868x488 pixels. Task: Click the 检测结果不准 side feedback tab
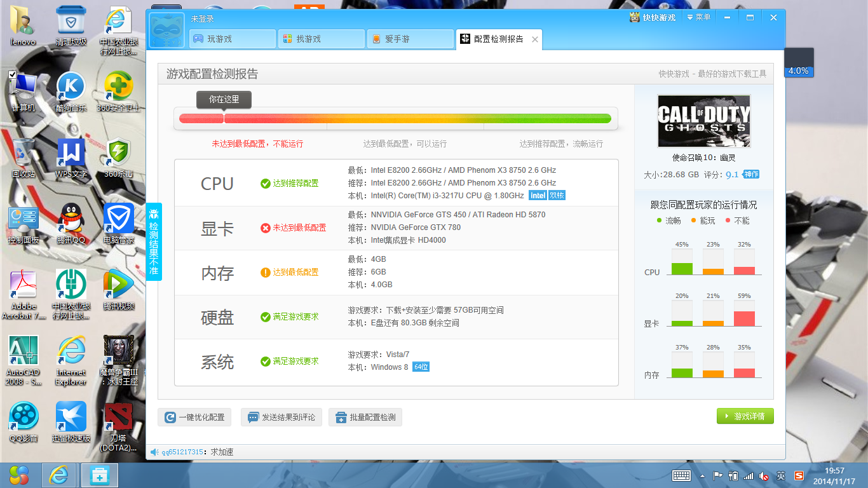tap(154, 242)
